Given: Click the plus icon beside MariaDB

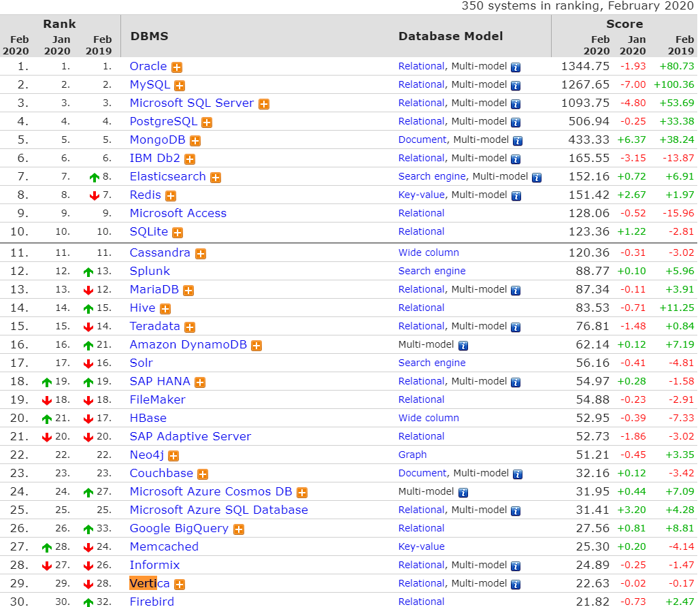Looking at the screenshot, I should click(188, 291).
